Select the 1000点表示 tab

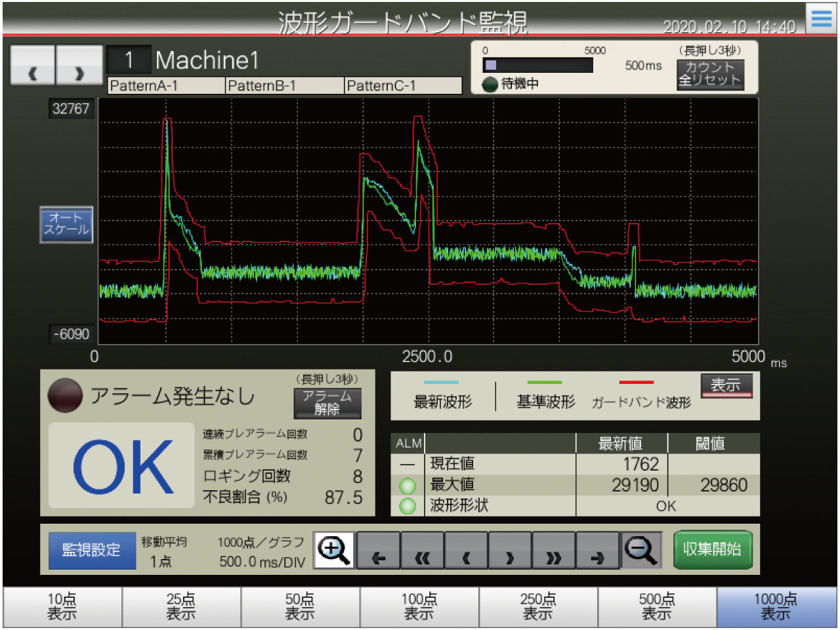[x=776, y=607]
